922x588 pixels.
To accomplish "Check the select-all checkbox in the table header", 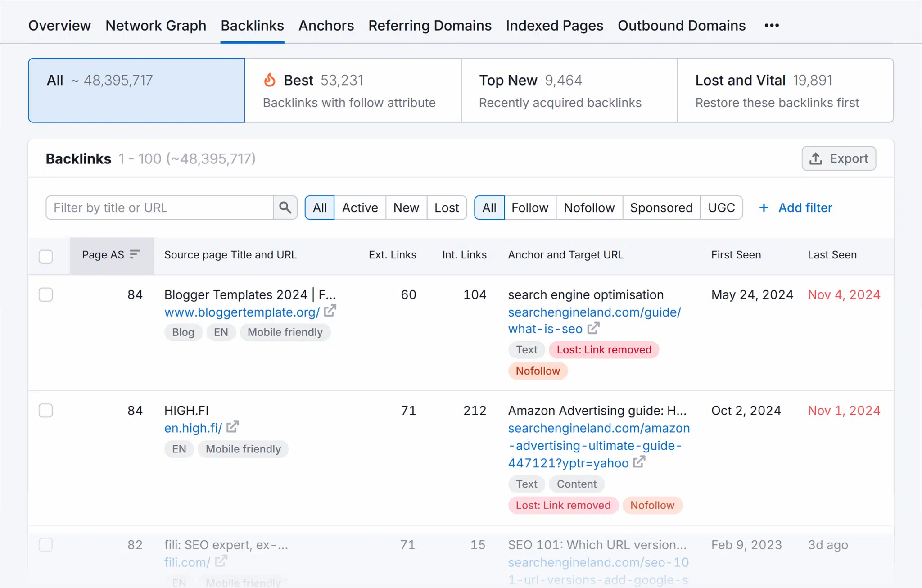I will point(46,256).
